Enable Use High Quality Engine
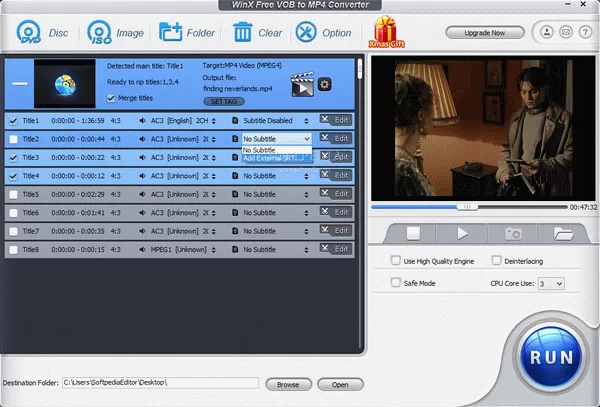The height and width of the screenshot is (407, 600). coord(395,261)
